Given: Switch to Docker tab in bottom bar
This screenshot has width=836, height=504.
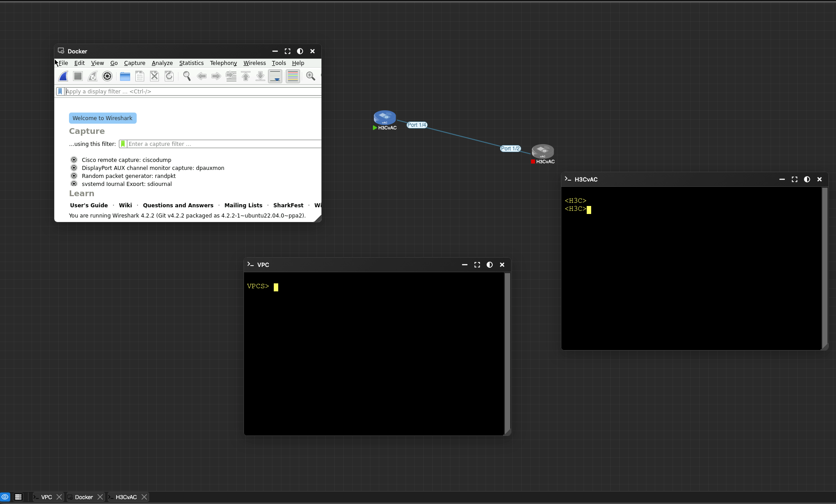Looking at the screenshot, I should pos(84,497).
